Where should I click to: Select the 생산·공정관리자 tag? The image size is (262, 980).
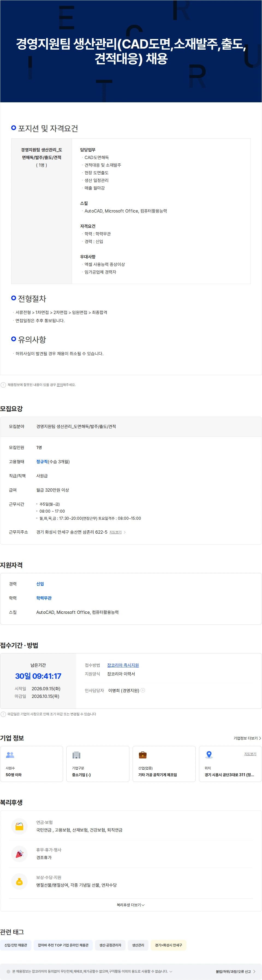pyautogui.click(x=110, y=945)
